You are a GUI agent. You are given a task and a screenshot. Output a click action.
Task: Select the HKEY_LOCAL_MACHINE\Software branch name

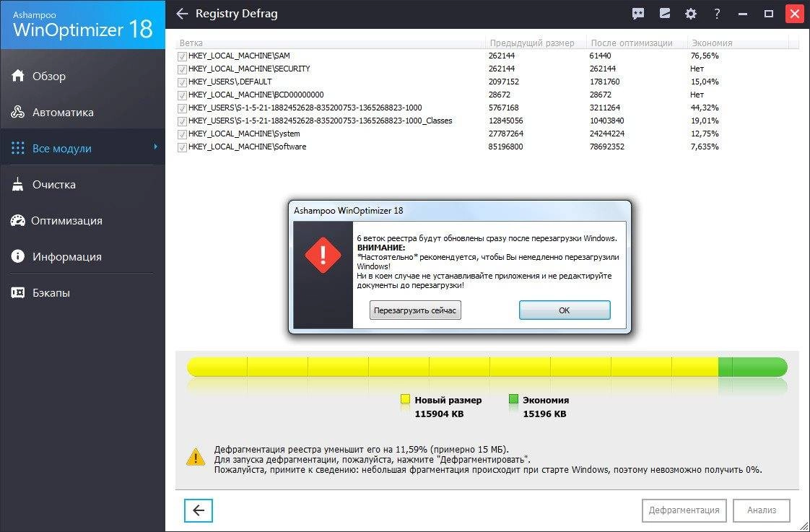point(248,147)
